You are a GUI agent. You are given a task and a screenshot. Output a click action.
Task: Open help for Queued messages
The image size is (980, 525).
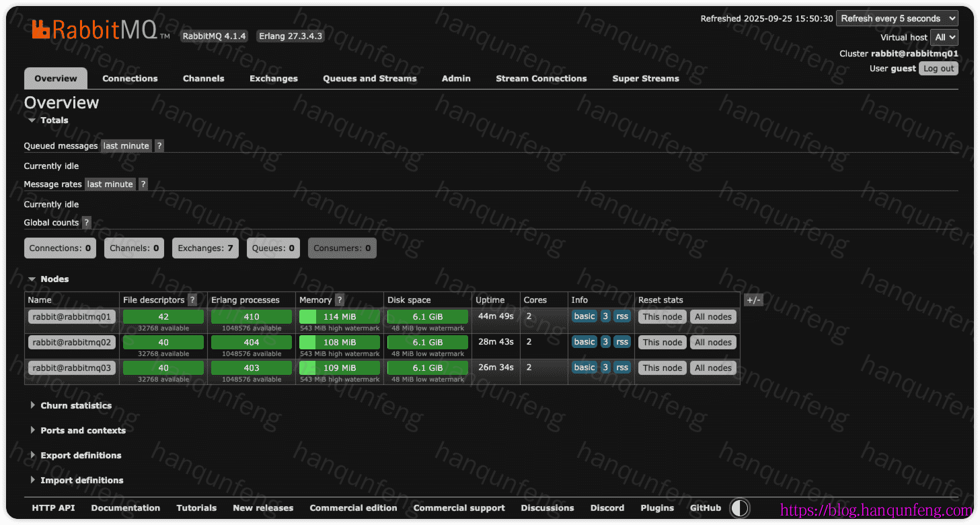point(159,146)
